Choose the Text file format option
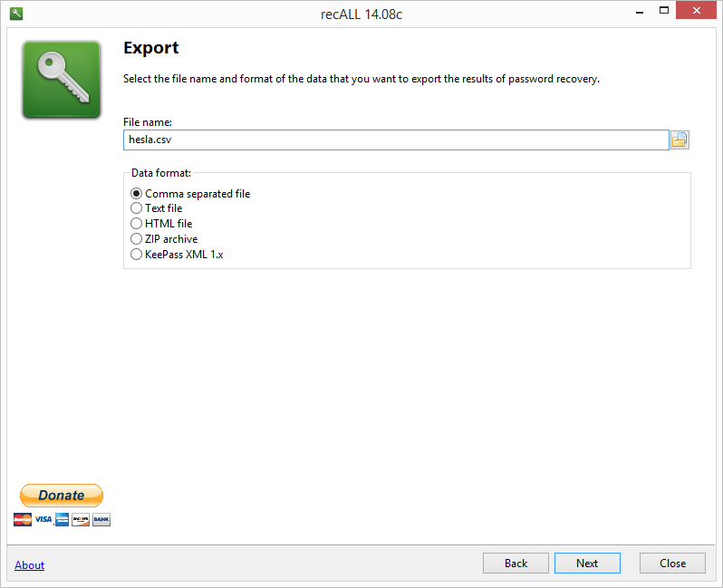 pos(137,208)
